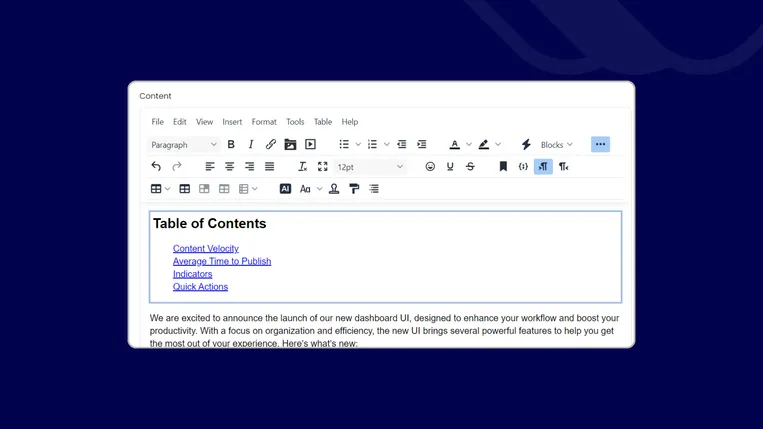Open the Insert menu

232,122
